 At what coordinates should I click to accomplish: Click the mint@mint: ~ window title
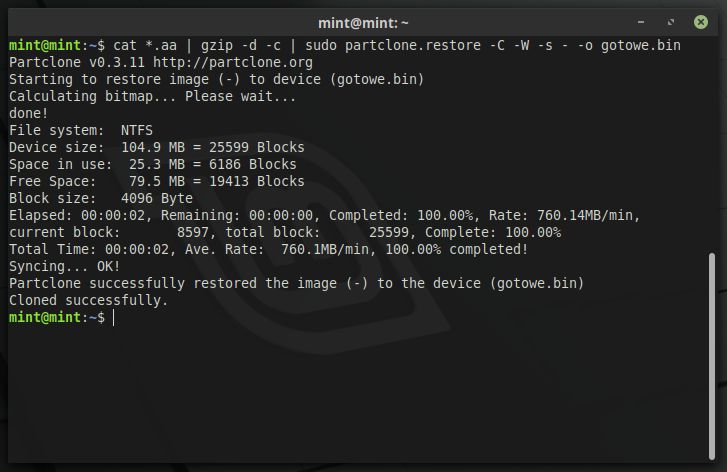(363, 23)
